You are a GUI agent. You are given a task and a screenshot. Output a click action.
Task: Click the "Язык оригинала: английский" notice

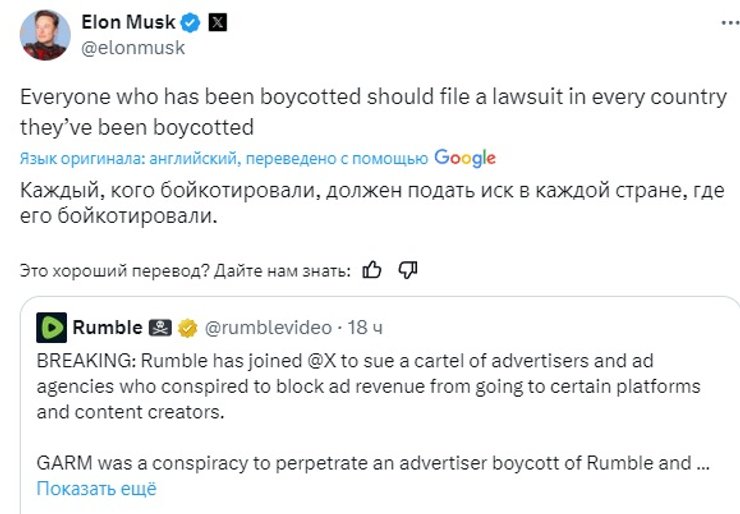127,159
